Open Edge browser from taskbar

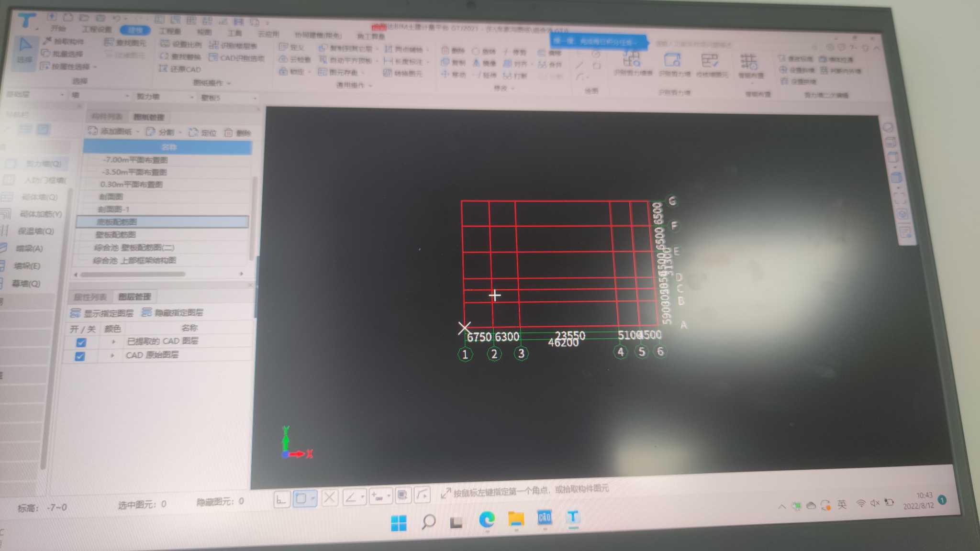click(x=487, y=520)
